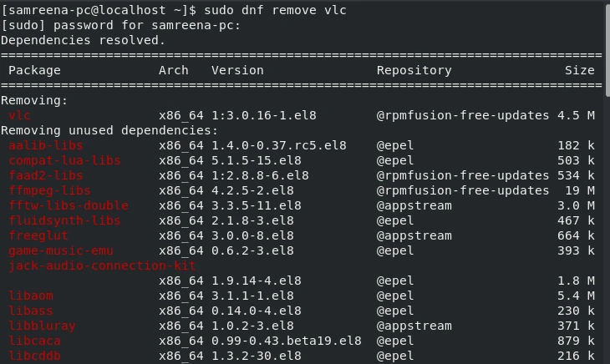
Task: Click the jack-audio-connection-kit package name
Action: point(102,265)
